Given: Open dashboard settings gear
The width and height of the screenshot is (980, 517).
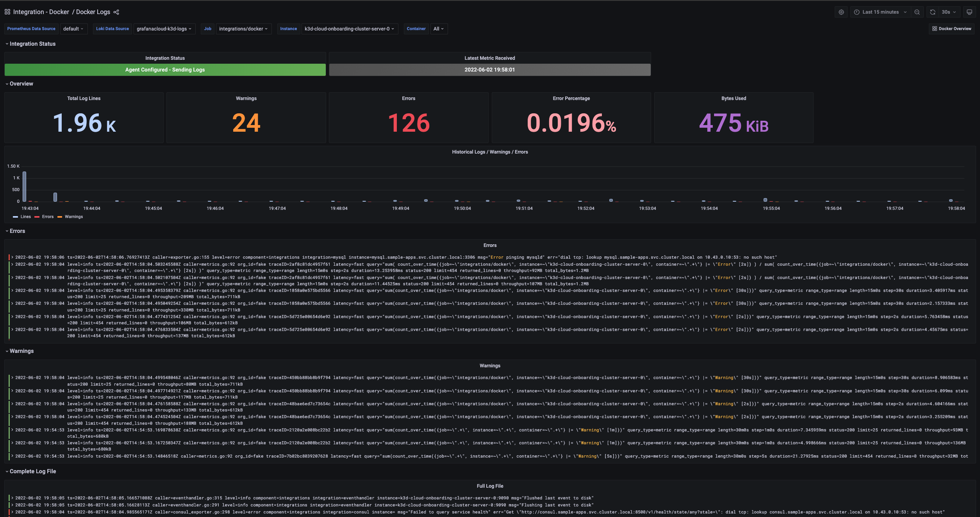Looking at the screenshot, I should point(841,12).
